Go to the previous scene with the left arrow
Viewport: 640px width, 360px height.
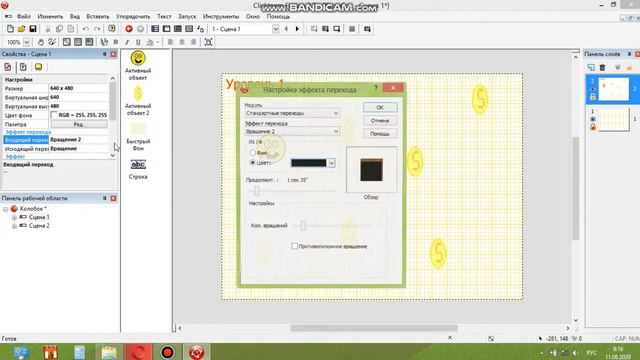[x=286, y=29]
